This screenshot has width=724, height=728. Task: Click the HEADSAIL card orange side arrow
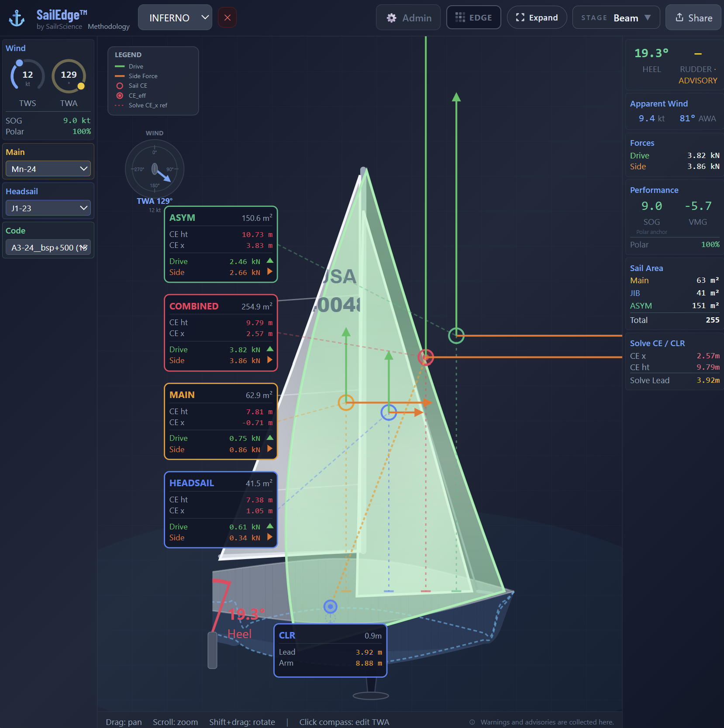270,537
